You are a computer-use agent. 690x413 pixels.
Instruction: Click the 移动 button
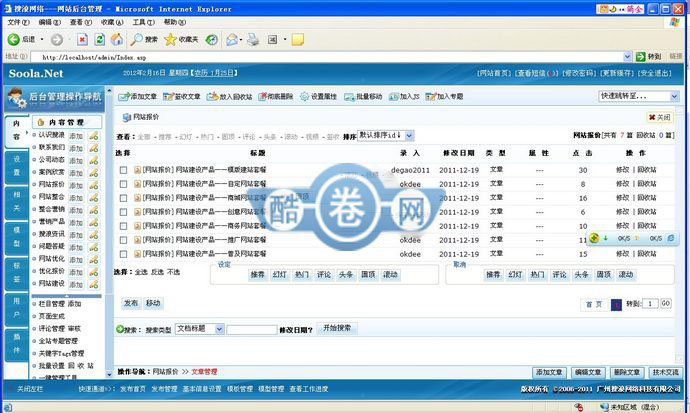point(153,303)
